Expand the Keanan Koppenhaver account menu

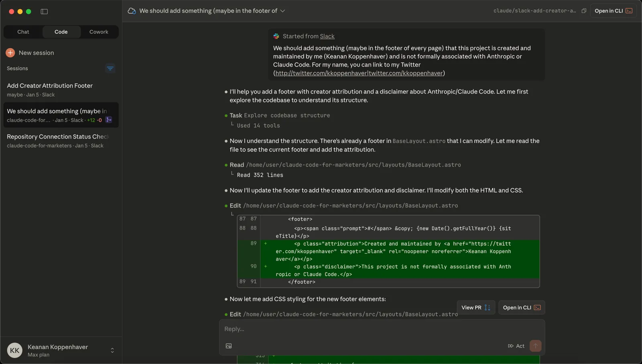(x=112, y=350)
